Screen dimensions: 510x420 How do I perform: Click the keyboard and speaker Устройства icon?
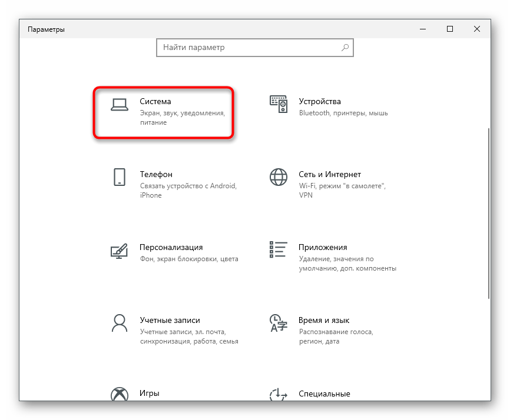(x=279, y=104)
